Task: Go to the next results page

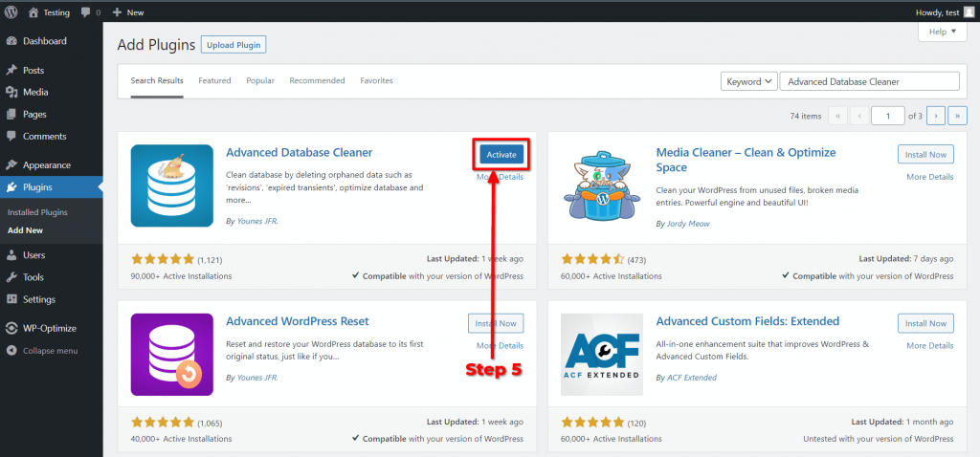Action: [936, 116]
